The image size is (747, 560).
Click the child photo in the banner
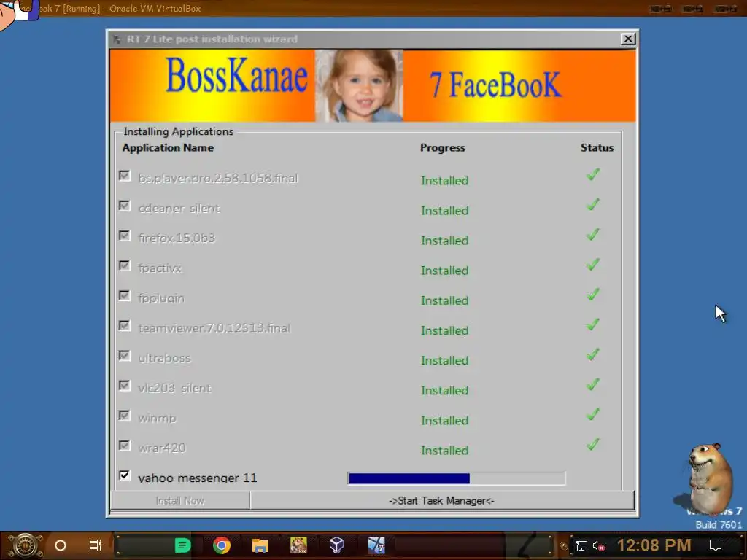pyautogui.click(x=359, y=86)
